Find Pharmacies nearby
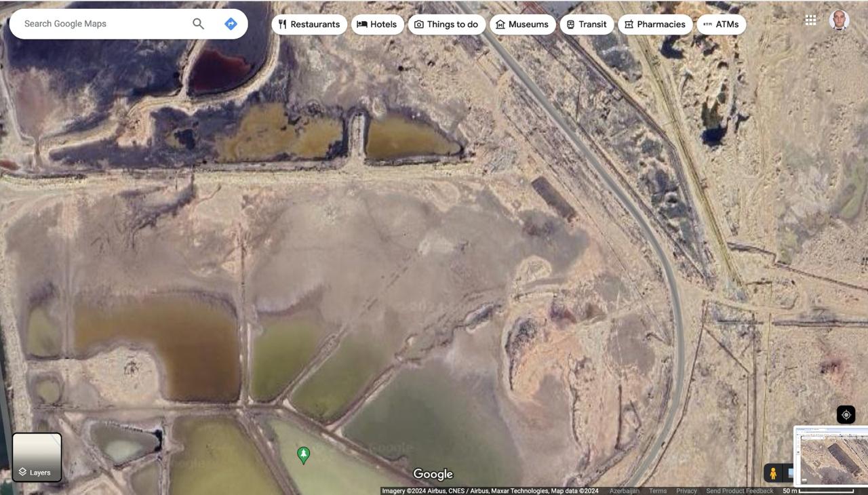The height and width of the screenshot is (495, 868). [x=655, y=24]
